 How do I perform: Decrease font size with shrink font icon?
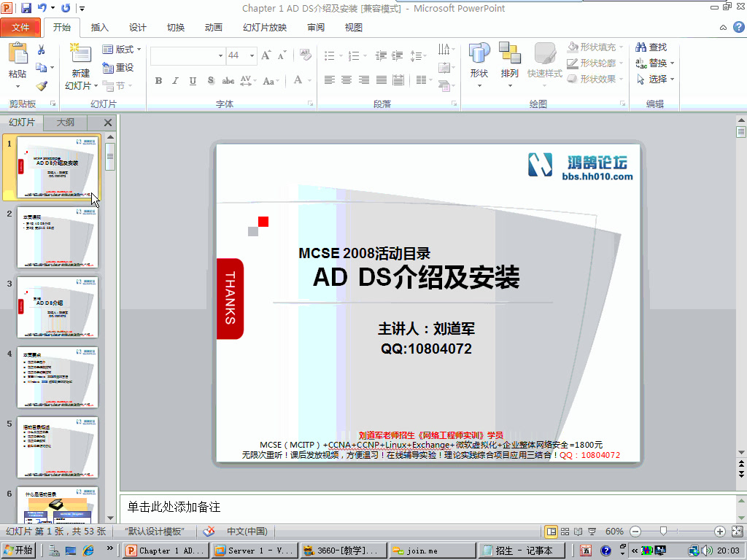[x=282, y=55]
